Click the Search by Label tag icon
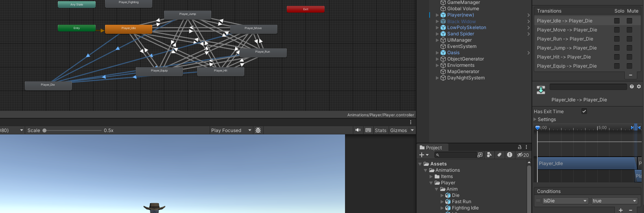This screenshot has width=644, height=213. (500, 155)
